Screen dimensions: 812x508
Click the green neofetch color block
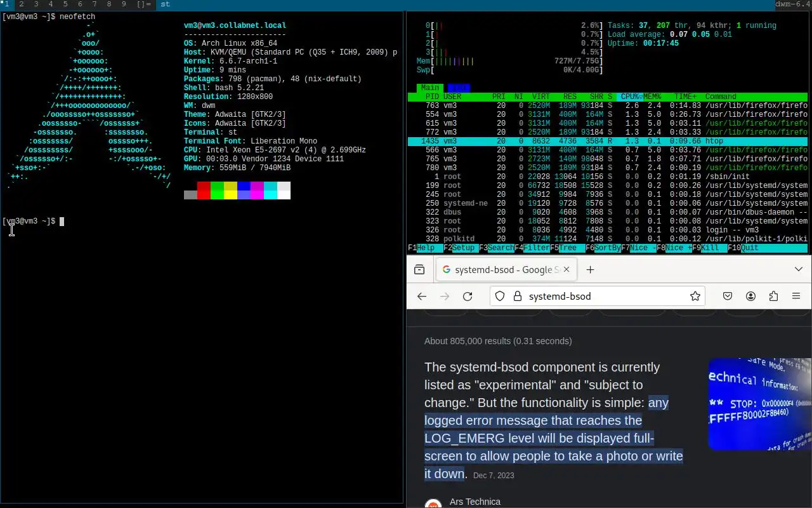coord(217,190)
